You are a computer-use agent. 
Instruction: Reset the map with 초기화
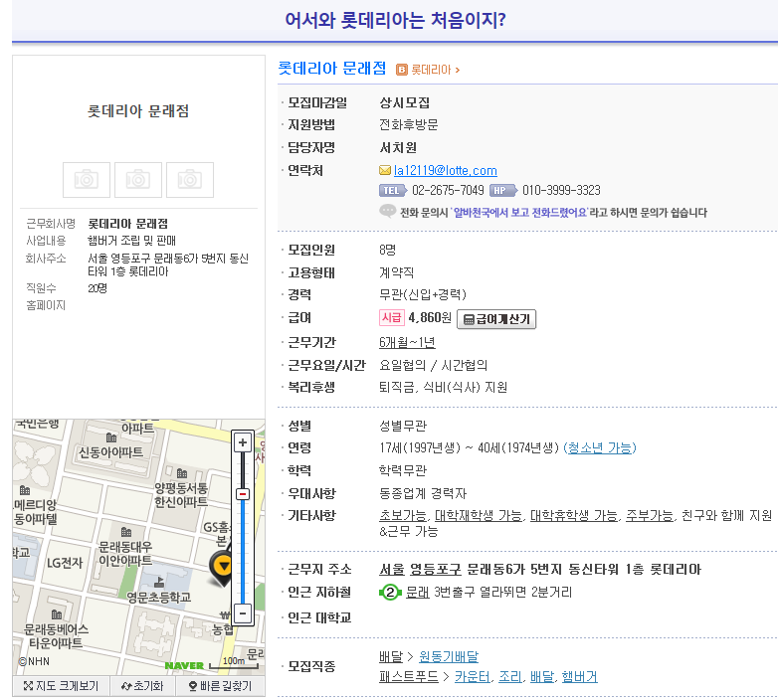click(x=141, y=686)
